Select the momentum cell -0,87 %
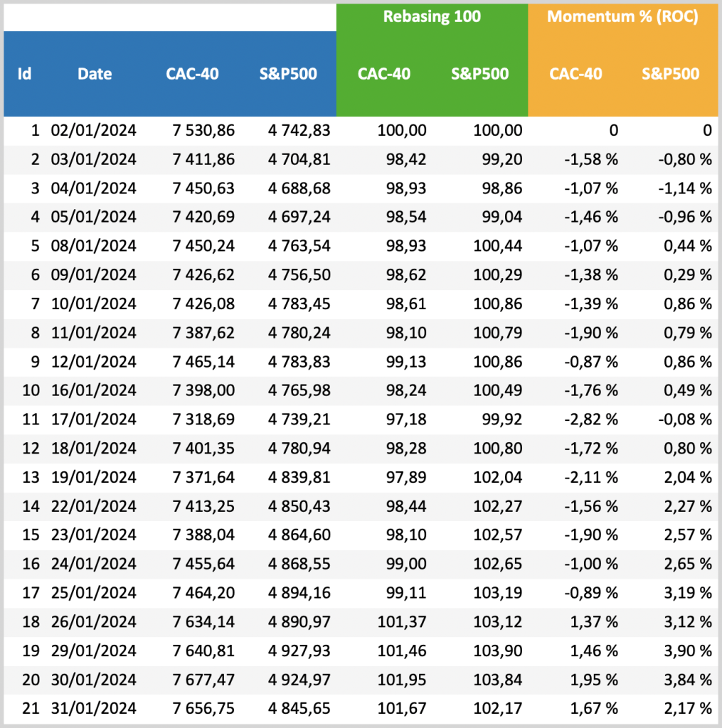 (x=591, y=362)
